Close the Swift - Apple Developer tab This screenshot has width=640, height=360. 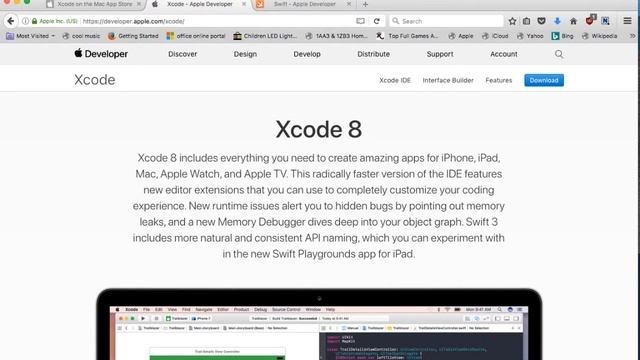pyautogui.click(x=349, y=4)
